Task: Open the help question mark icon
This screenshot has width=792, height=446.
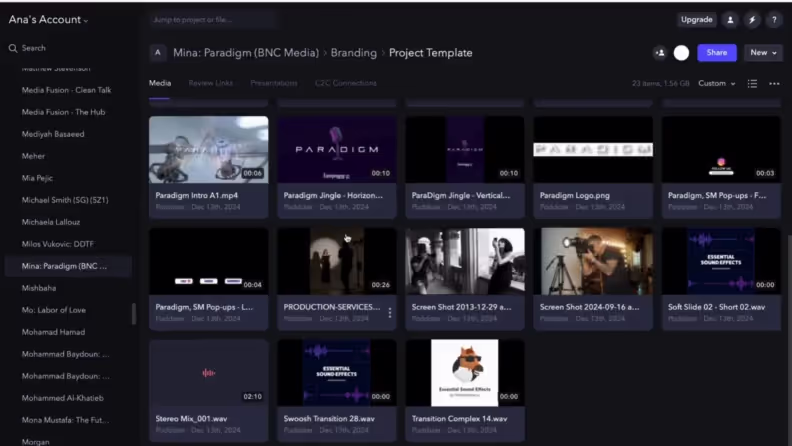Action: click(x=774, y=20)
